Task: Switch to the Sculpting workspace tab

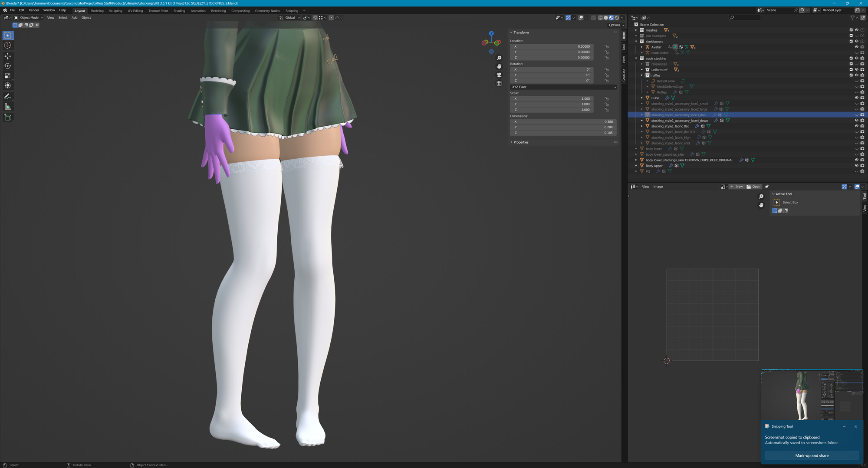Action: (x=115, y=11)
